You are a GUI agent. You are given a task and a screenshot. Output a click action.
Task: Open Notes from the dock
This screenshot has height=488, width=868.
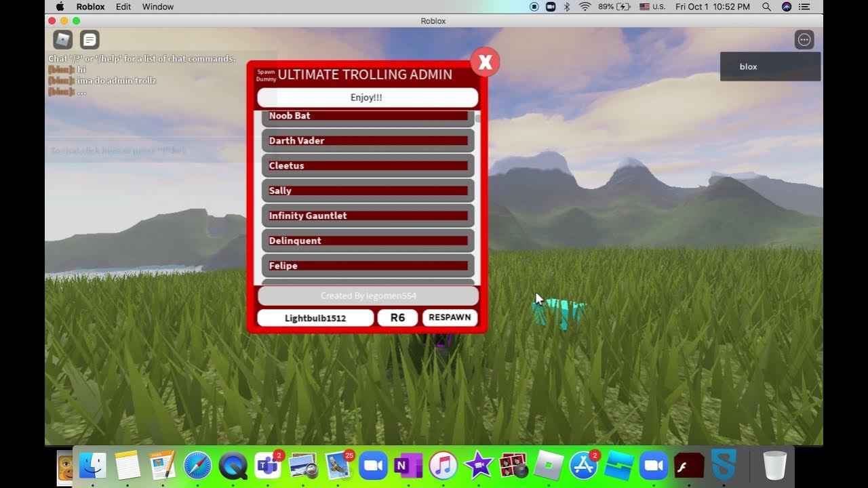coord(127,466)
